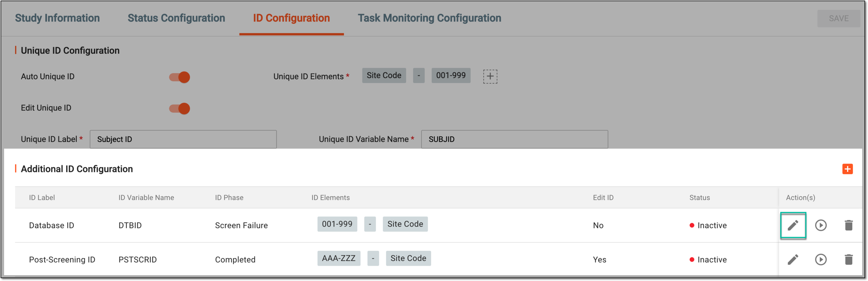Click the AAA-ZZZ chip in Post-Screening row
The image size is (868, 281).
[339, 258]
